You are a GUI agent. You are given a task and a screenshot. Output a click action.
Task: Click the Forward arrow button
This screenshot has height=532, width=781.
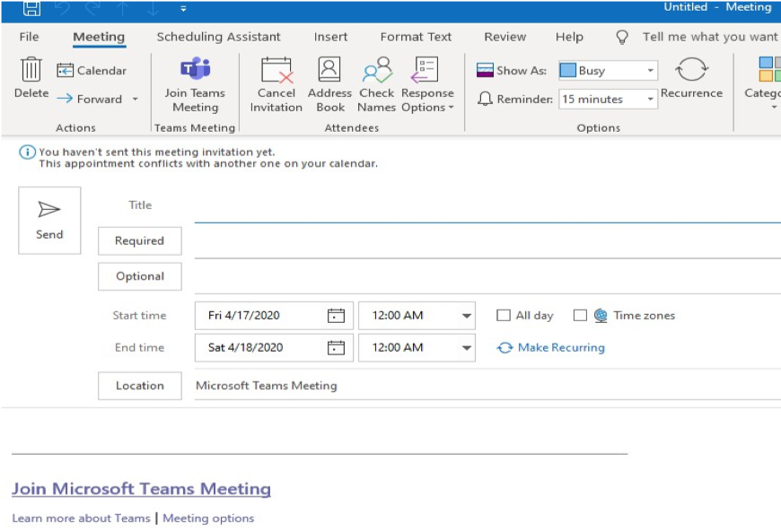(90, 99)
